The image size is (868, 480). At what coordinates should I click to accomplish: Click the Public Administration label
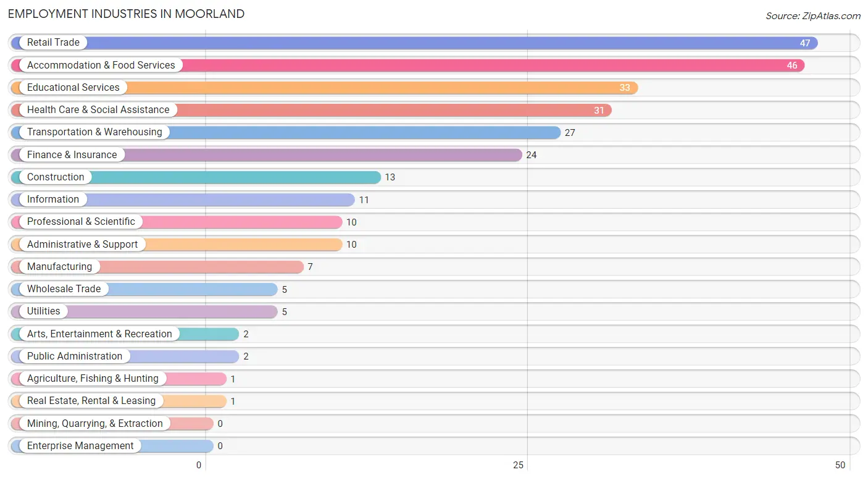pyautogui.click(x=75, y=356)
